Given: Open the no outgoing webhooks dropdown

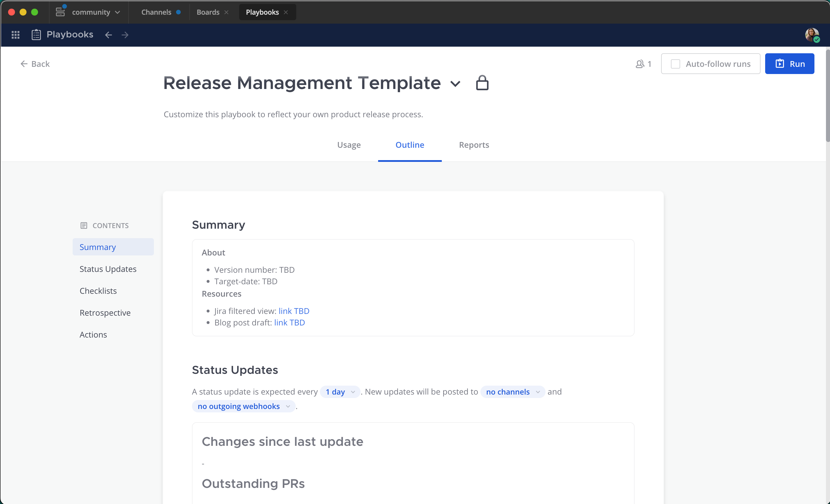Looking at the screenshot, I should 244,406.
